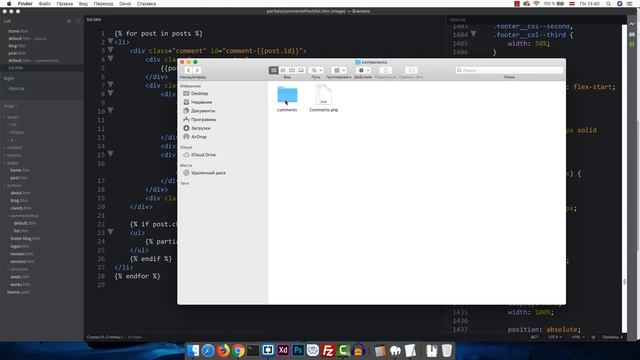Open Desktop in the Finder sidebar
The width and height of the screenshot is (640, 360).
coord(199,93)
